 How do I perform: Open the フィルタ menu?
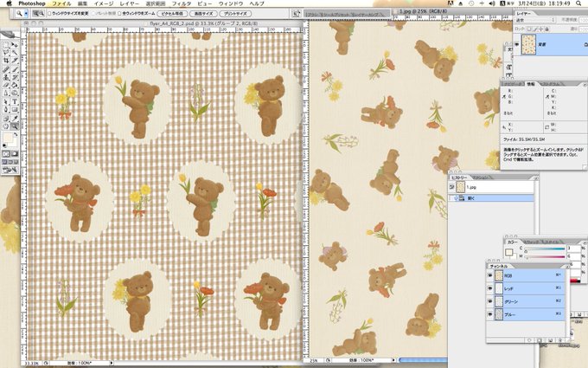(x=182, y=3)
